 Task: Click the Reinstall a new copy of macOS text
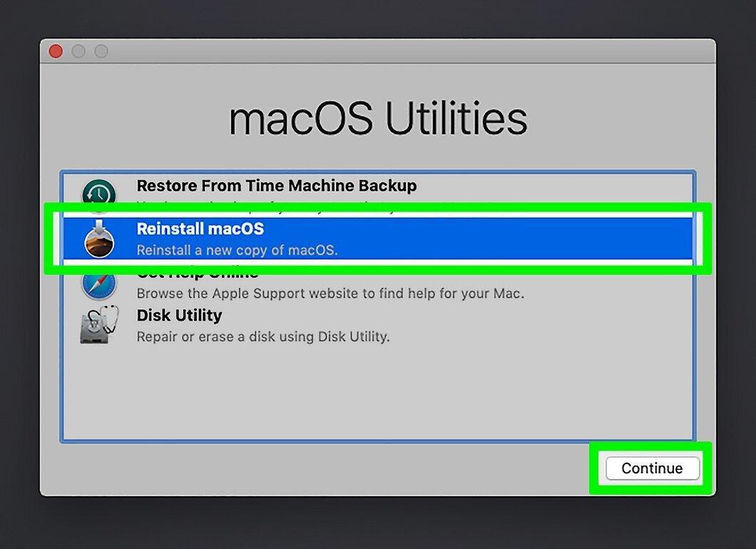[237, 250]
